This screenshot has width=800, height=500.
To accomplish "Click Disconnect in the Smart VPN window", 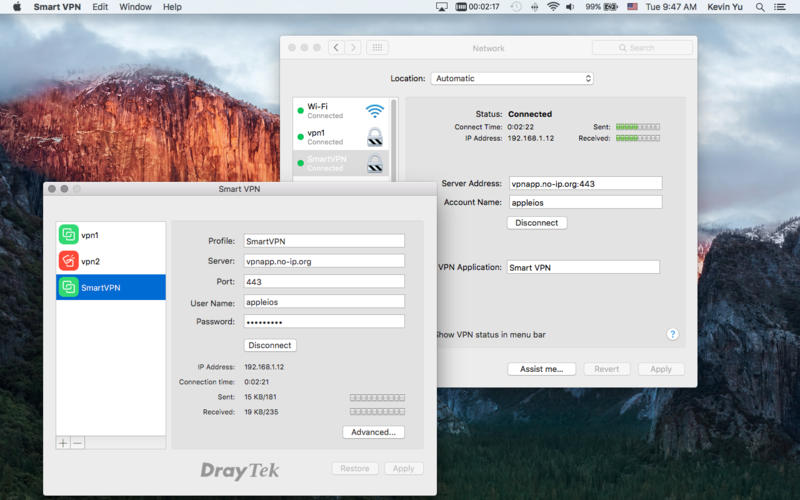I will coord(270,345).
